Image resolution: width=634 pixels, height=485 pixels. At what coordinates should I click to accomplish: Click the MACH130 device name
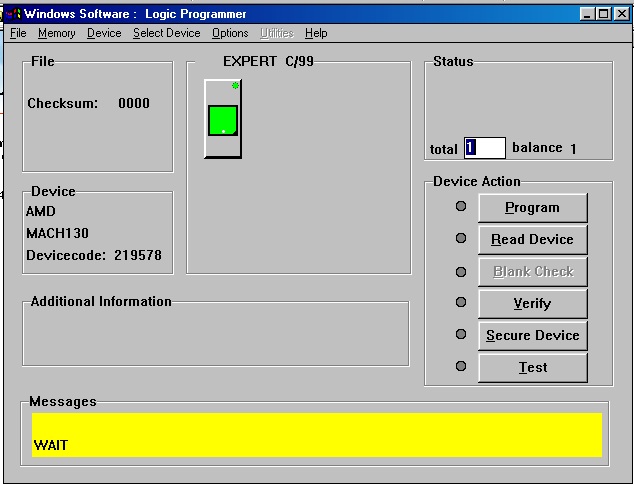pos(57,233)
